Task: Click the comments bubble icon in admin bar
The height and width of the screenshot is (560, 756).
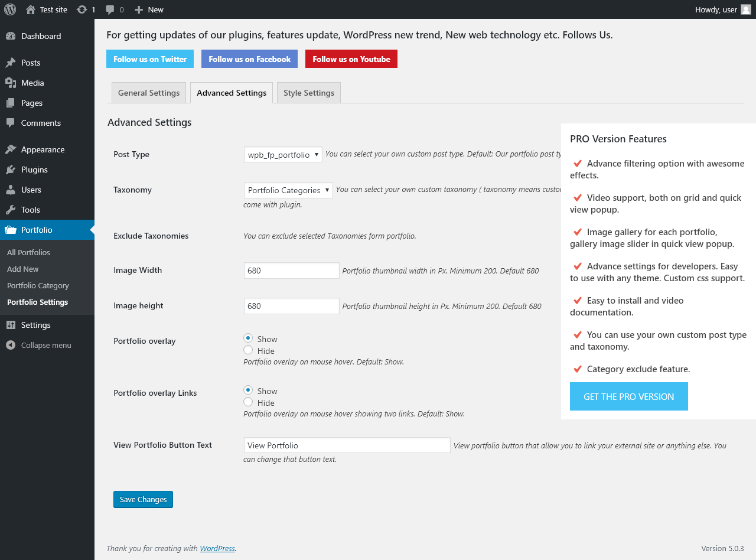Action: pyautogui.click(x=110, y=9)
